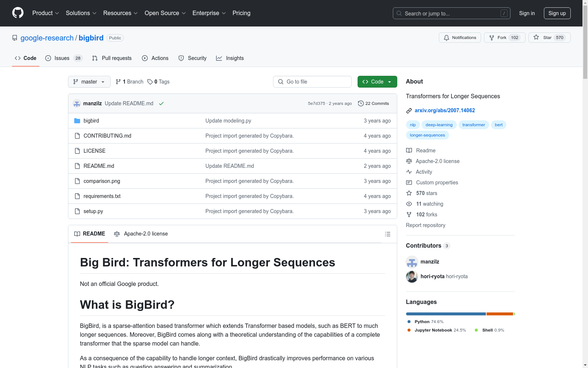Screen dimensions: 588x368
Task: Click the star icon beside 570 stars
Action: [409, 193]
